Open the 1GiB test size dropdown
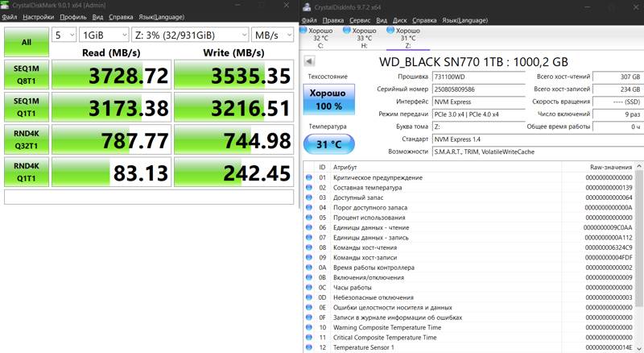 [104, 35]
